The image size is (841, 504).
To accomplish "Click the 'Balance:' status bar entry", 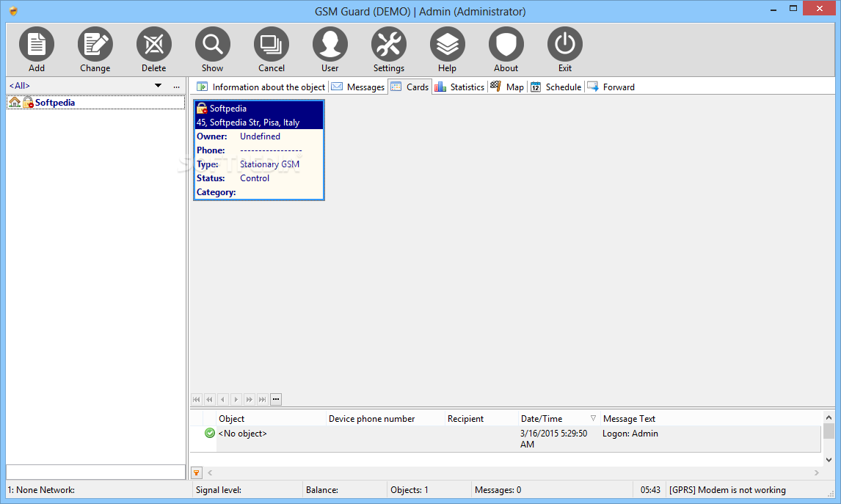I will pos(322,490).
